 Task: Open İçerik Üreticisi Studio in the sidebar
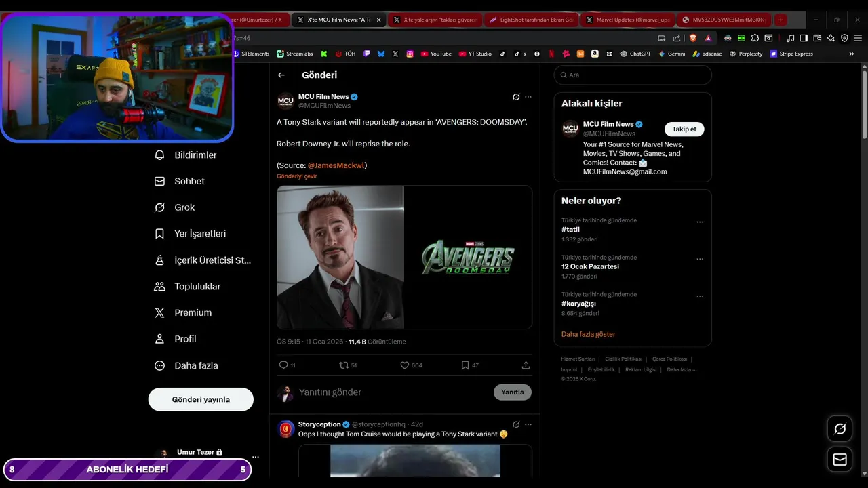point(203,260)
